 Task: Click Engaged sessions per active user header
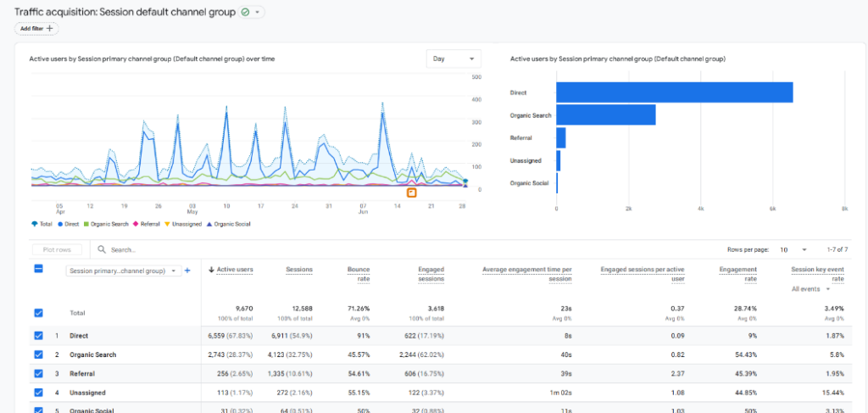click(643, 274)
